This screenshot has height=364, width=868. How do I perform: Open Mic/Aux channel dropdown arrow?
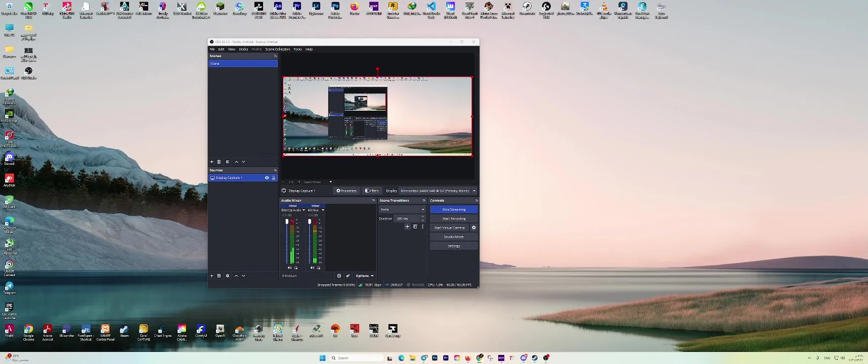coord(323,210)
